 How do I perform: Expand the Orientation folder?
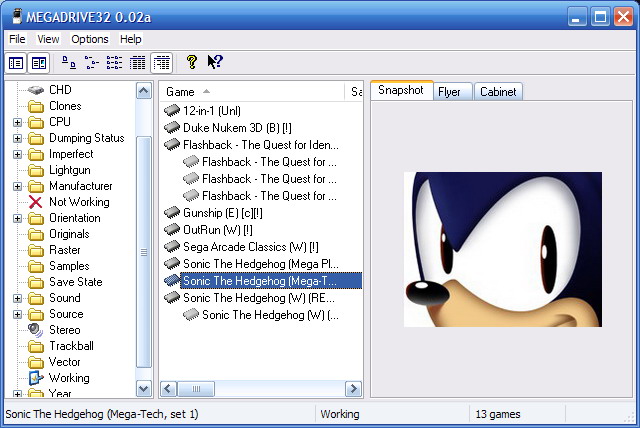[x=17, y=218]
